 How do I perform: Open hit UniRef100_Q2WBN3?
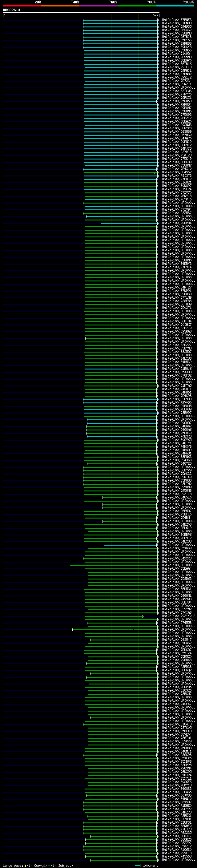point(177,33)
